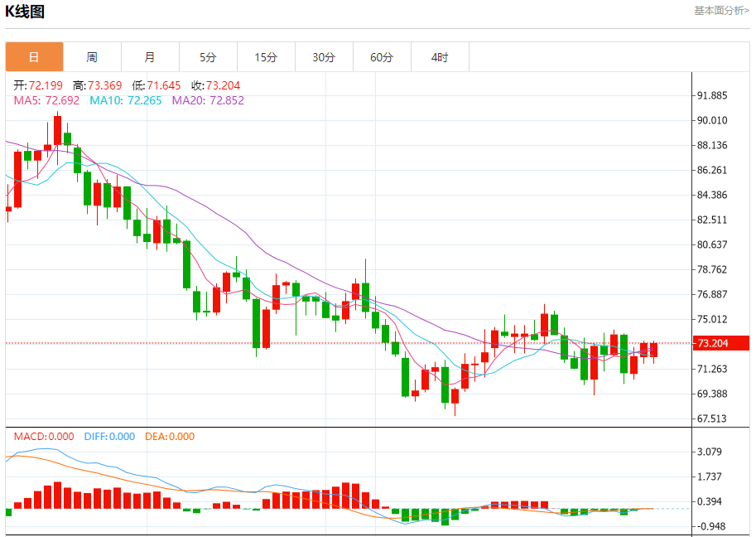The width and height of the screenshot is (756, 537).
Task: Click the MA5: 72.692 label
Action: tap(46, 100)
